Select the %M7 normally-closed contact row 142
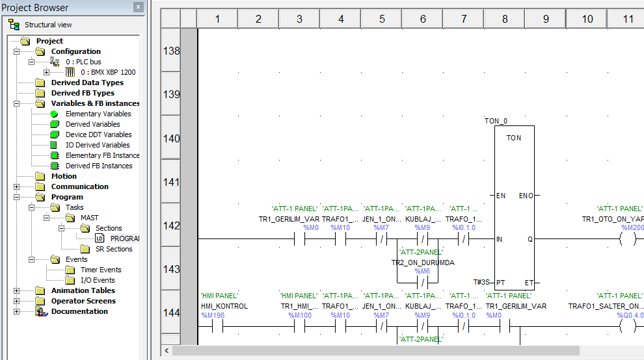 [x=382, y=239]
